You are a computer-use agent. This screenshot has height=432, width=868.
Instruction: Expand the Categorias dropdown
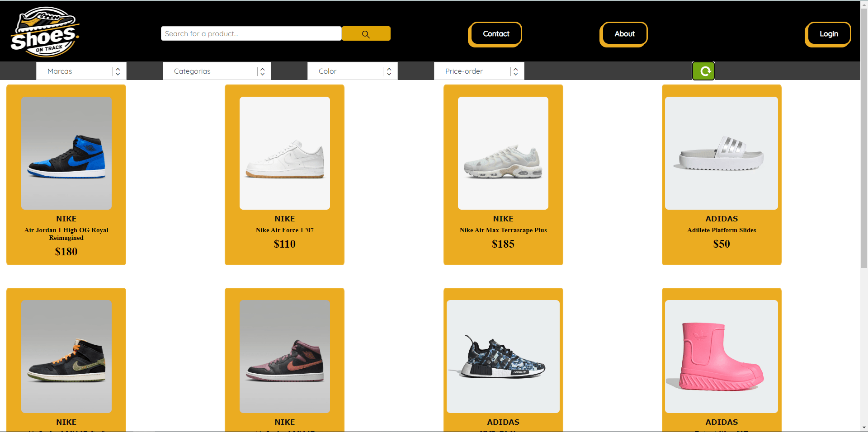coord(217,71)
